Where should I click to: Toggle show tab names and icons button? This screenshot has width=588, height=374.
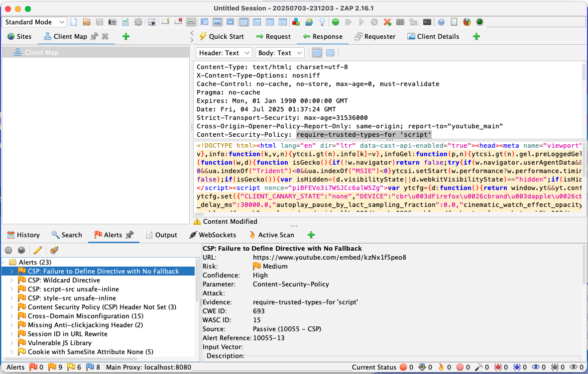[x=191, y=22]
